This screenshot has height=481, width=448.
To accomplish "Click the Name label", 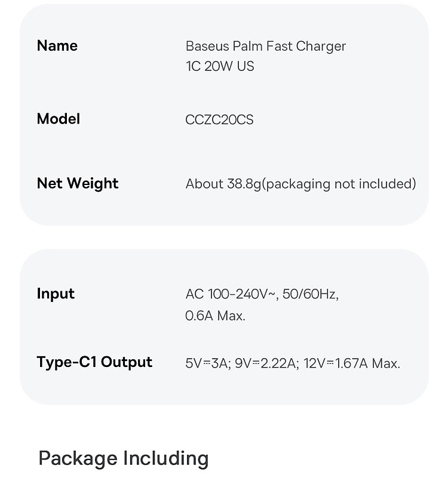I will point(57,46).
